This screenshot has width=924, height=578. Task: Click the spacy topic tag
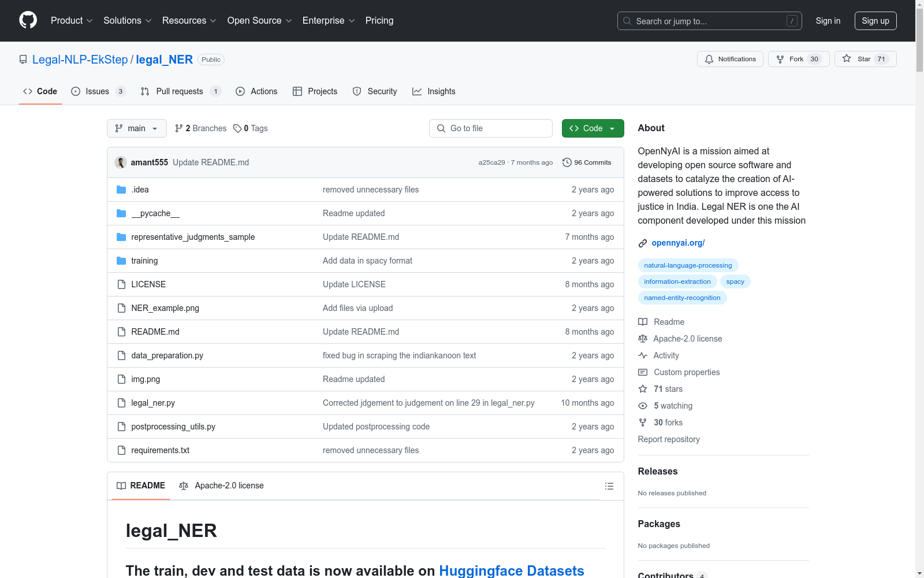[x=735, y=281]
